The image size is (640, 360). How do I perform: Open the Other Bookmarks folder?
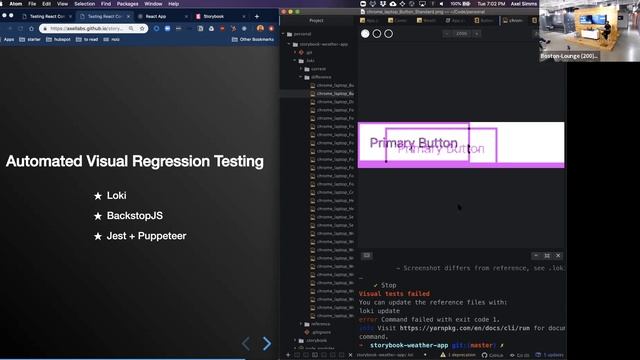click(253, 40)
